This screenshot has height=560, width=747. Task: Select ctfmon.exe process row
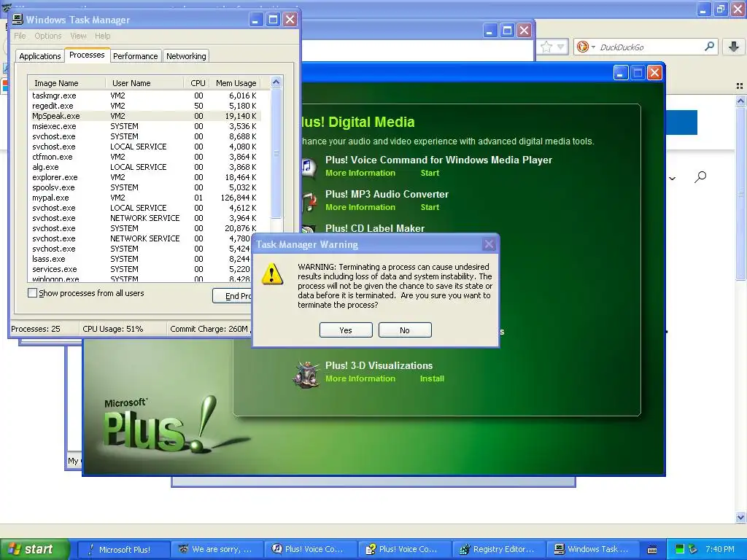click(x=144, y=157)
